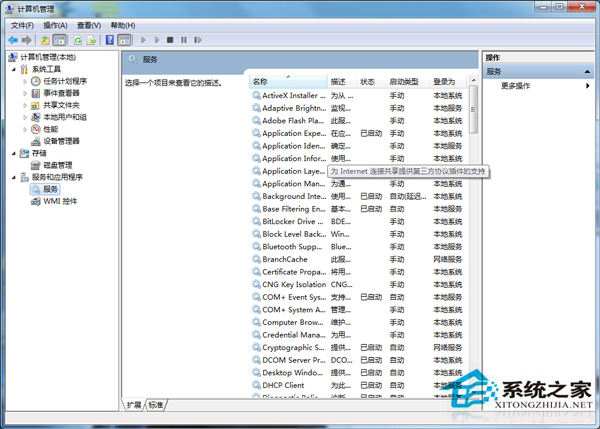Screen dimensions: 600x429
Task: Open the 查看(V) menu
Action: point(89,26)
